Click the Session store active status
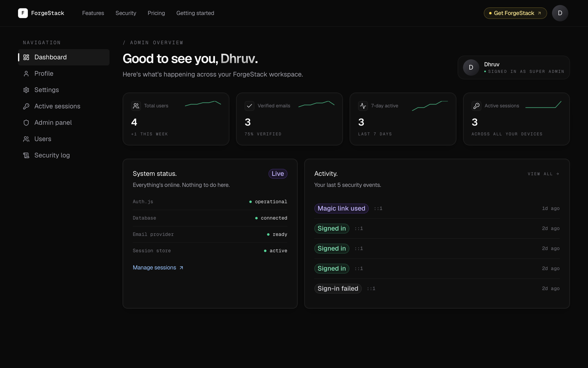Screen dimensions: 588x368 [x=276, y=251]
